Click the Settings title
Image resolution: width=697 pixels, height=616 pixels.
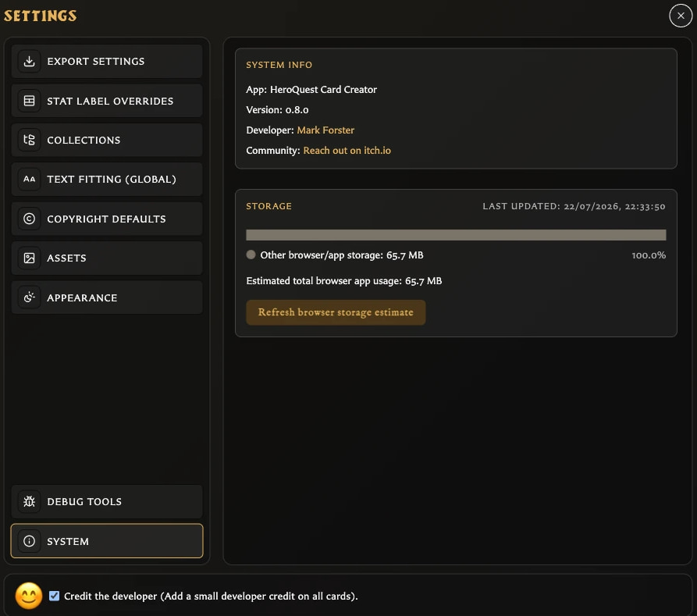coord(41,16)
